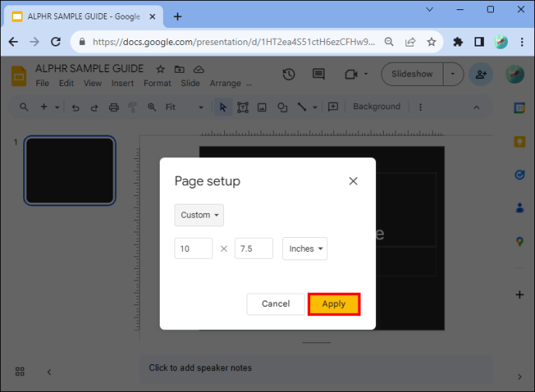The image size is (535, 392).
Task: Select slide 1 thumbnail
Action: pos(70,170)
